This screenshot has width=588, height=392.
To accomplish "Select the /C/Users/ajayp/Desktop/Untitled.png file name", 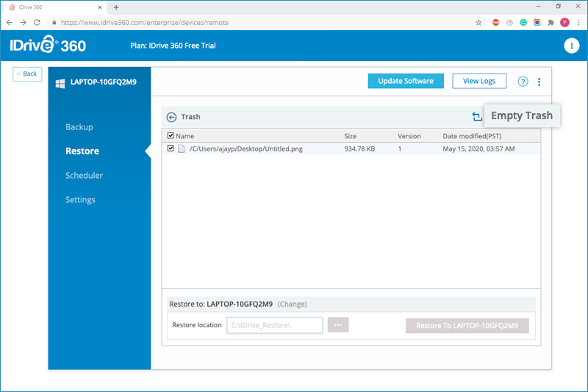I will [246, 149].
